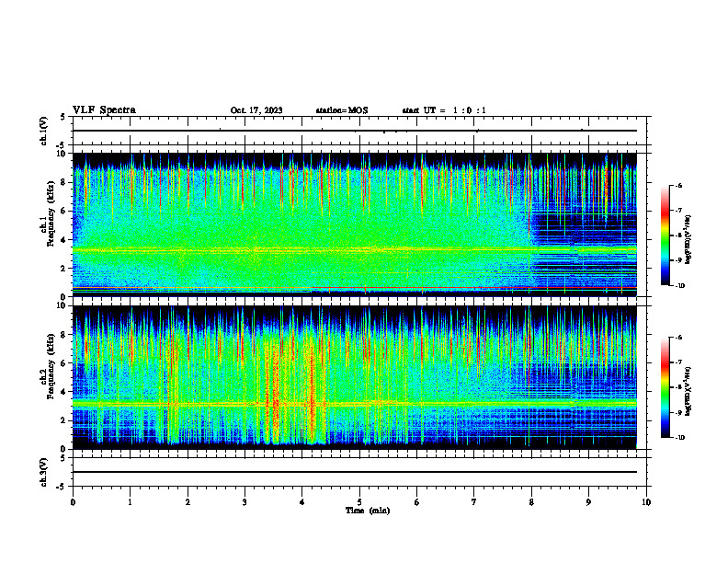Click the ch.2 "Frequency (kHz)" axis label
The image size is (728, 563).
(51, 366)
